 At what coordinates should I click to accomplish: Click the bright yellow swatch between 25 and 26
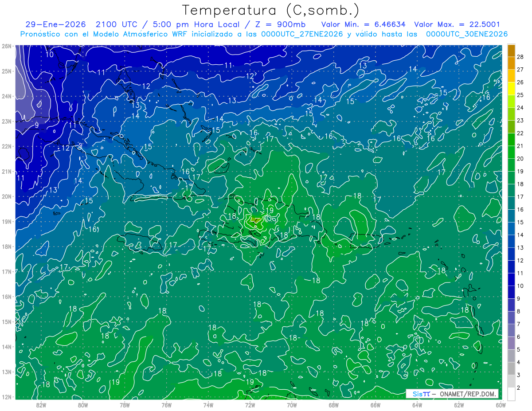click(511, 89)
